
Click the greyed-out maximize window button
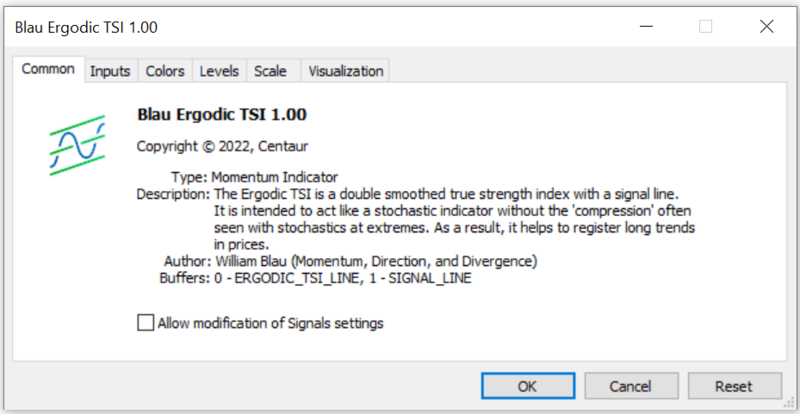706,27
